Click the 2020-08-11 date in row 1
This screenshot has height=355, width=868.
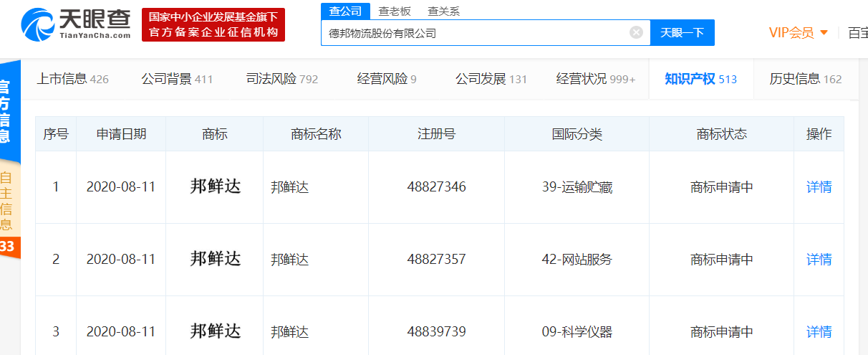[x=121, y=187]
